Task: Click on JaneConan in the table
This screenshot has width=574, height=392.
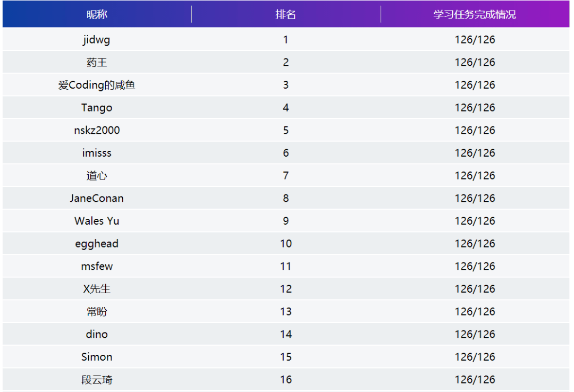Action: point(97,199)
